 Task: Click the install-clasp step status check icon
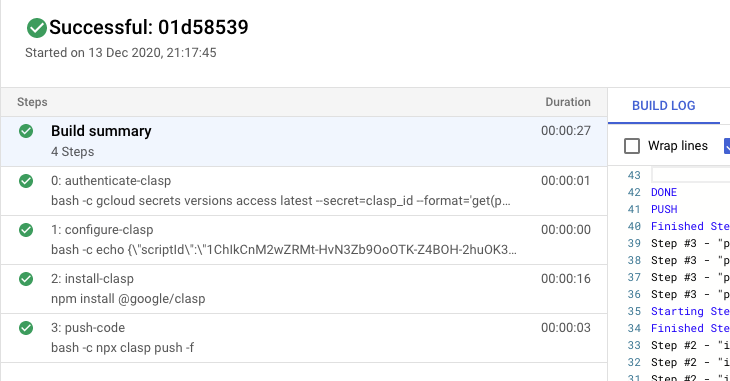click(26, 279)
